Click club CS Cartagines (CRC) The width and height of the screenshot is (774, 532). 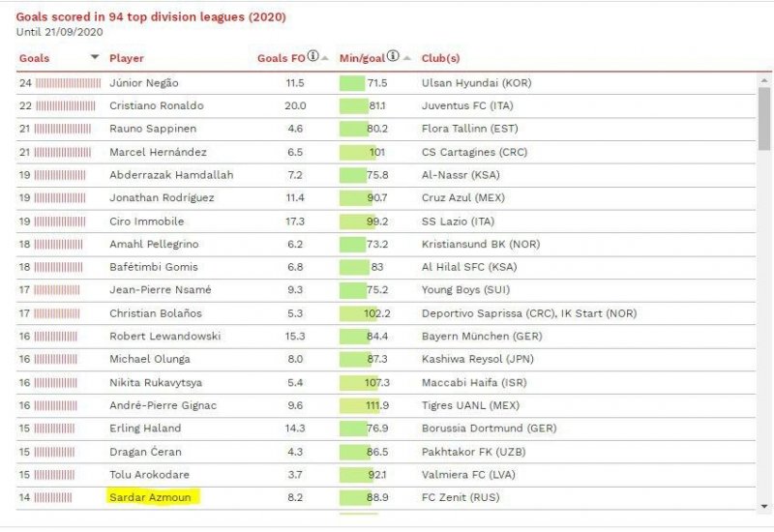(x=474, y=152)
